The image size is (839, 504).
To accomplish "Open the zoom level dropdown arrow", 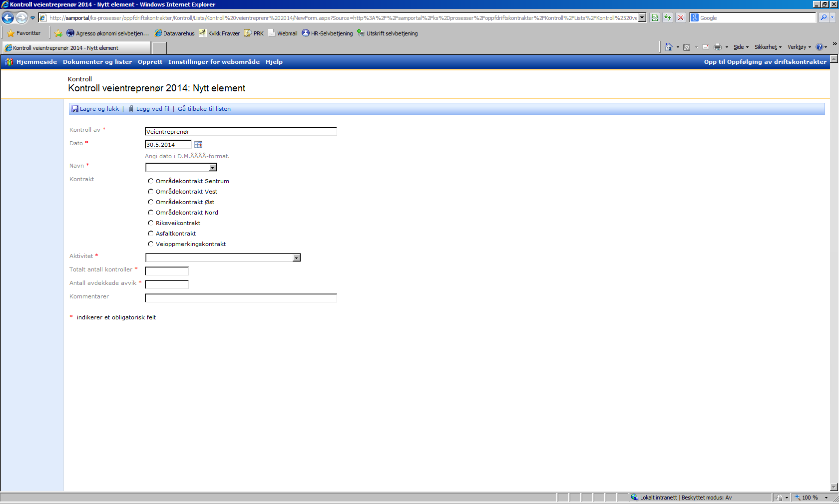I will 827,498.
